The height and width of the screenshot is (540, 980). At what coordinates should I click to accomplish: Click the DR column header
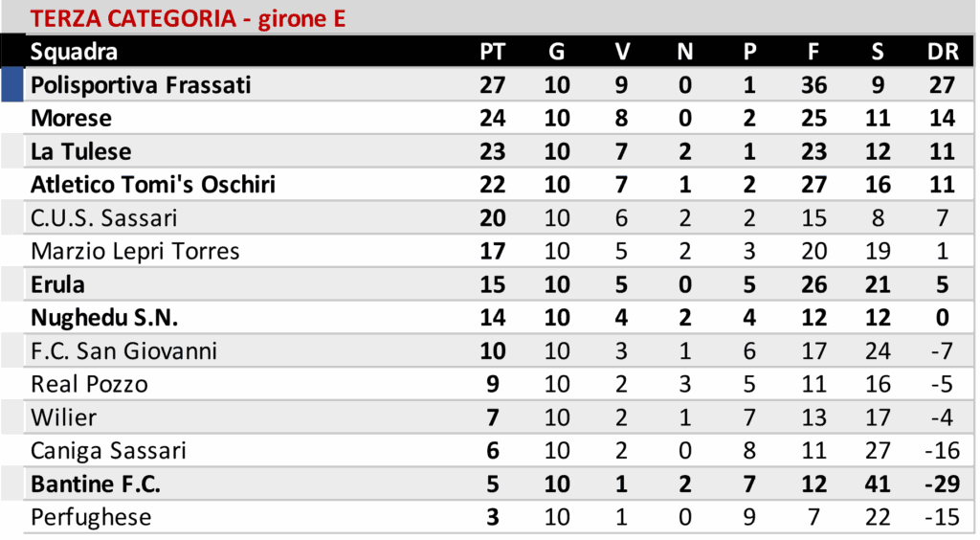tap(942, 52)
